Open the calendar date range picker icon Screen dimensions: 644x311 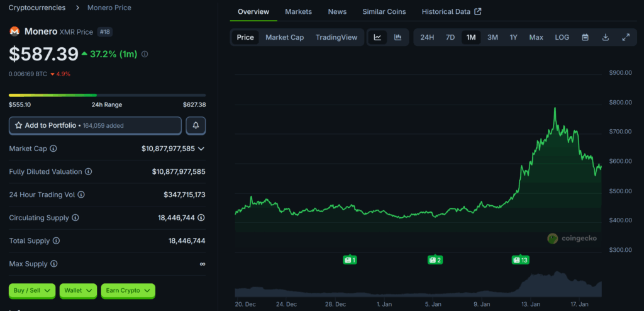point(586,37)
